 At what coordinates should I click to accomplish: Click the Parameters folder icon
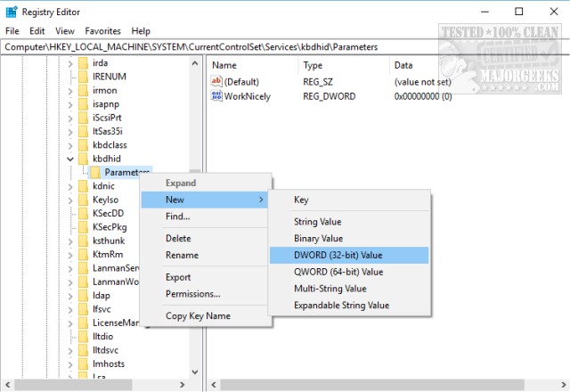[95, 172]
